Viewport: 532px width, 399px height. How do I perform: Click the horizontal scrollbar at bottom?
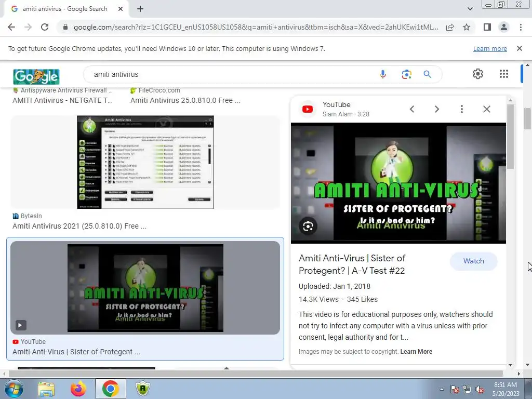tap(255, 374)
